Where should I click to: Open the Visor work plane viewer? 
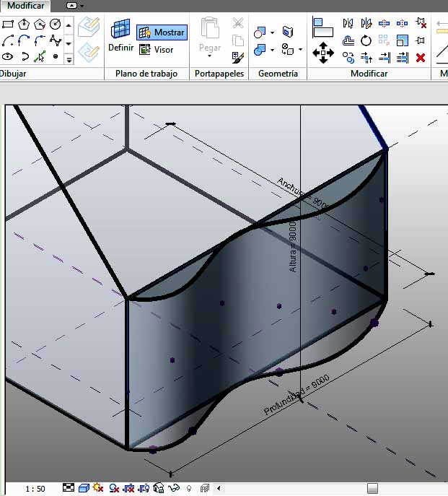[x=157, y=50]
